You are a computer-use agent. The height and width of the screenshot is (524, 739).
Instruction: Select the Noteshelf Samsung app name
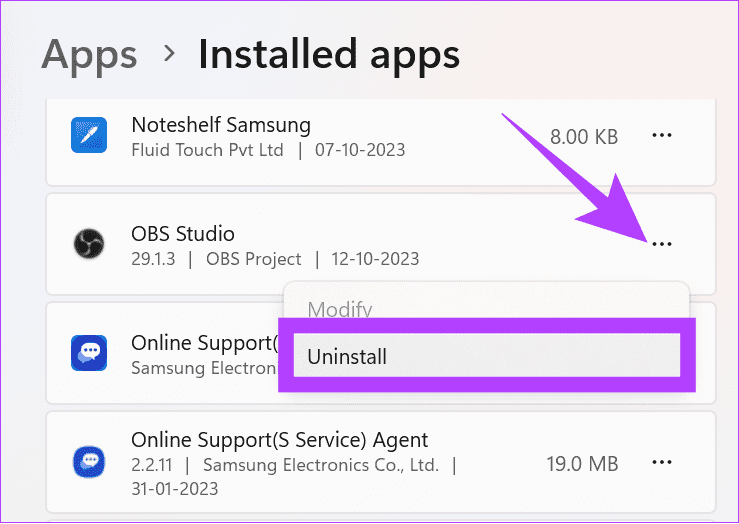(x=221, y=125)
